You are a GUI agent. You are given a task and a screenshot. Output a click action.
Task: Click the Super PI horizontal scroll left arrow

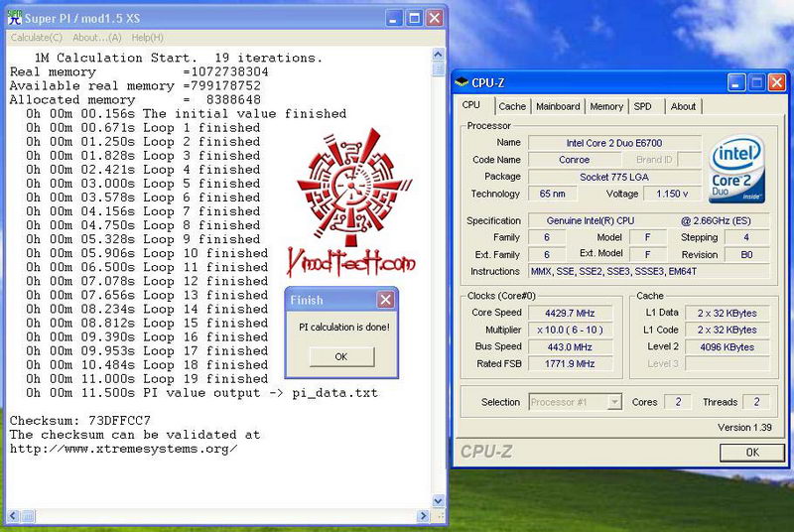tap(13, 516)
